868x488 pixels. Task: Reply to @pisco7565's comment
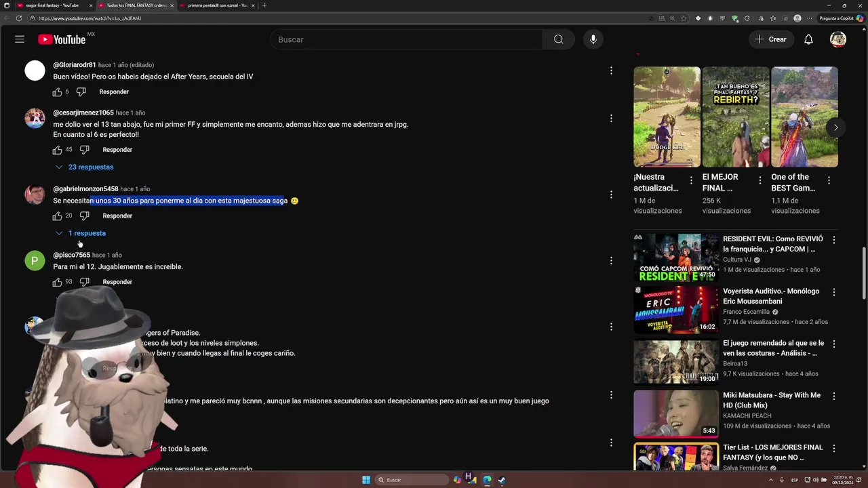pos(117,282)
